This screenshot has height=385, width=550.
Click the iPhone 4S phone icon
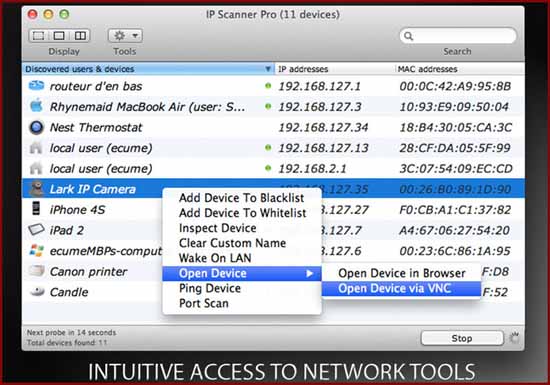pos(36,208)
